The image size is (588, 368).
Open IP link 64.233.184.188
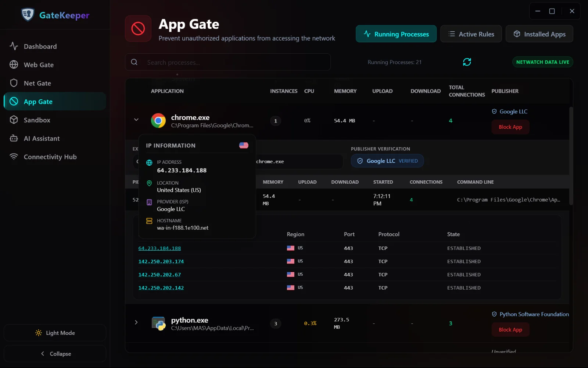pos(159,248)
